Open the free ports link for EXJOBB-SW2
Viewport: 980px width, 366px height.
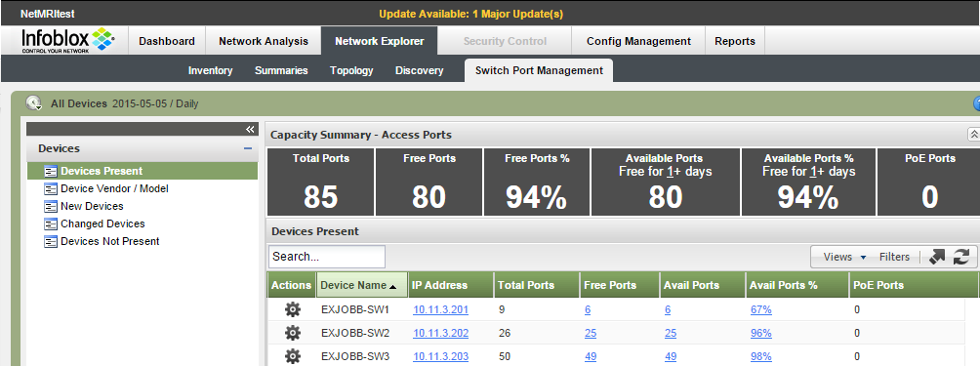pos(591,334)
